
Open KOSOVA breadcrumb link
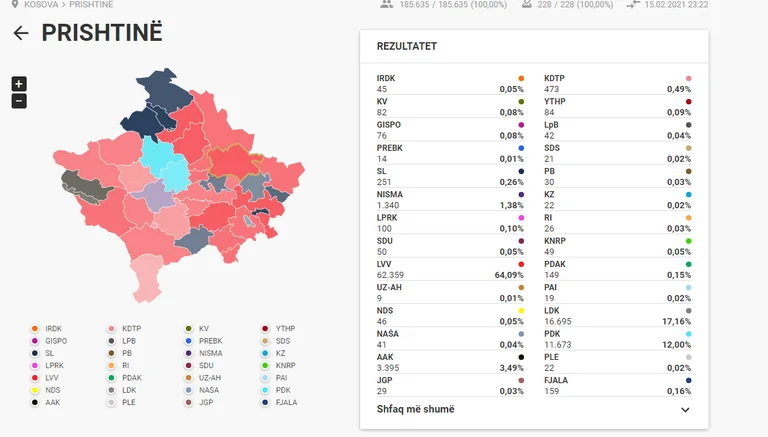pos(41,4)
